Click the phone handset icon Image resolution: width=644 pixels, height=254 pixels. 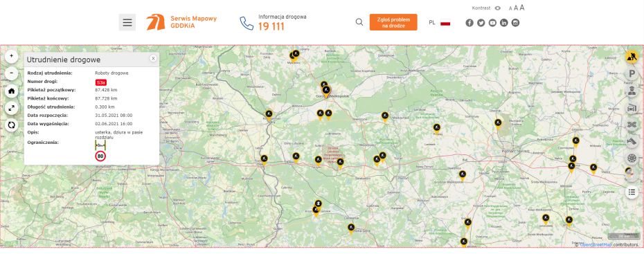(x=247, y=24)
